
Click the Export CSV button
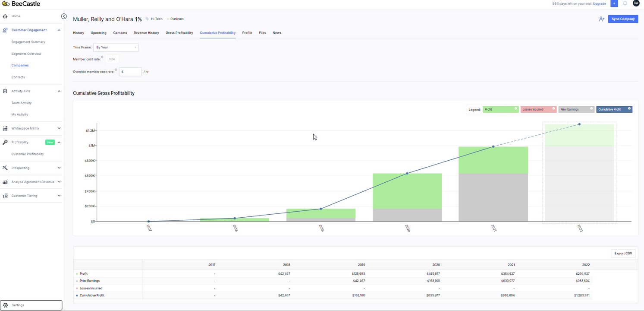point(623,254)
